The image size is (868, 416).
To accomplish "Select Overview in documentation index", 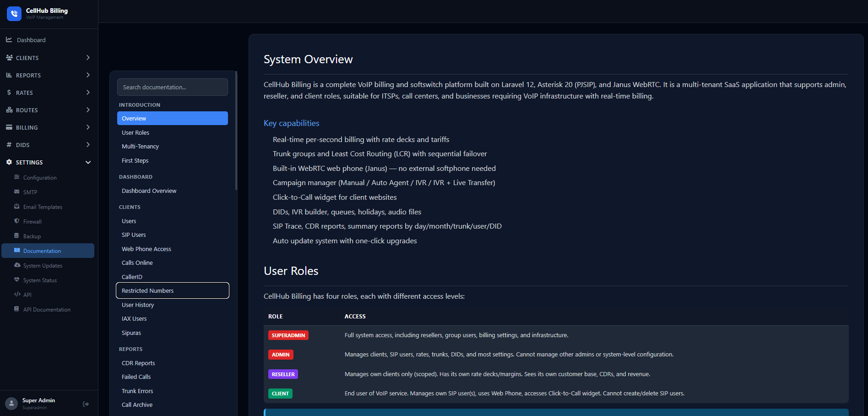I will [173, 118].
